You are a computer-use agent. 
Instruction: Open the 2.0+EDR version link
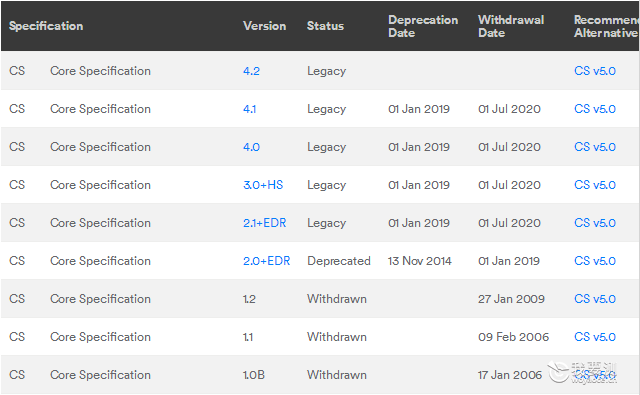267,261
